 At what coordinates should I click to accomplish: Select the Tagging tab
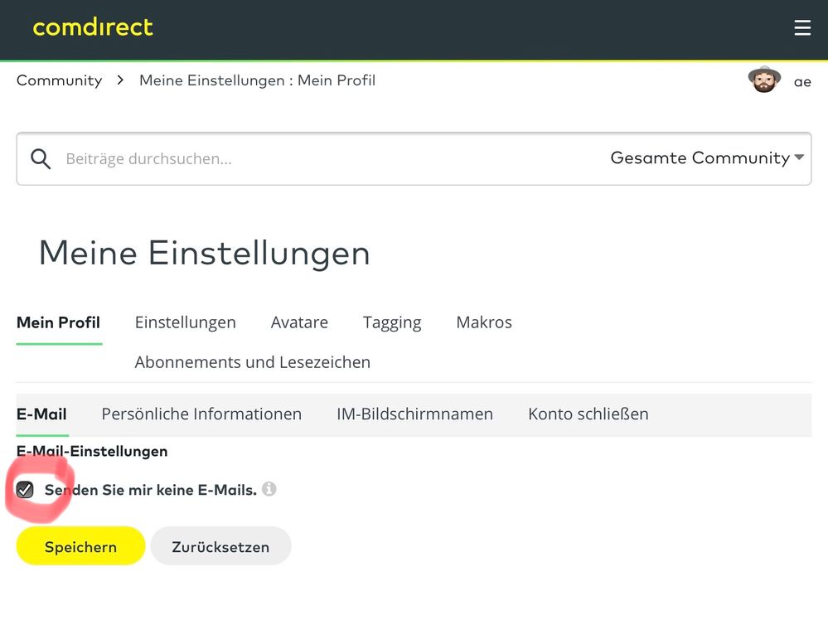392,322
